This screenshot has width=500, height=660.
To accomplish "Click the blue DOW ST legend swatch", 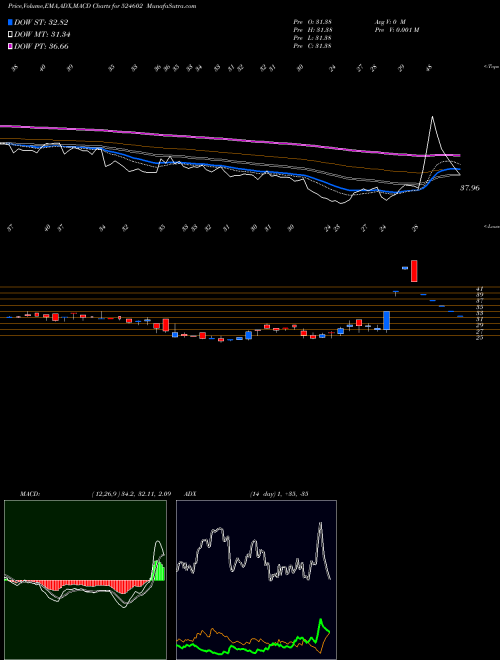I will (11, 22).
